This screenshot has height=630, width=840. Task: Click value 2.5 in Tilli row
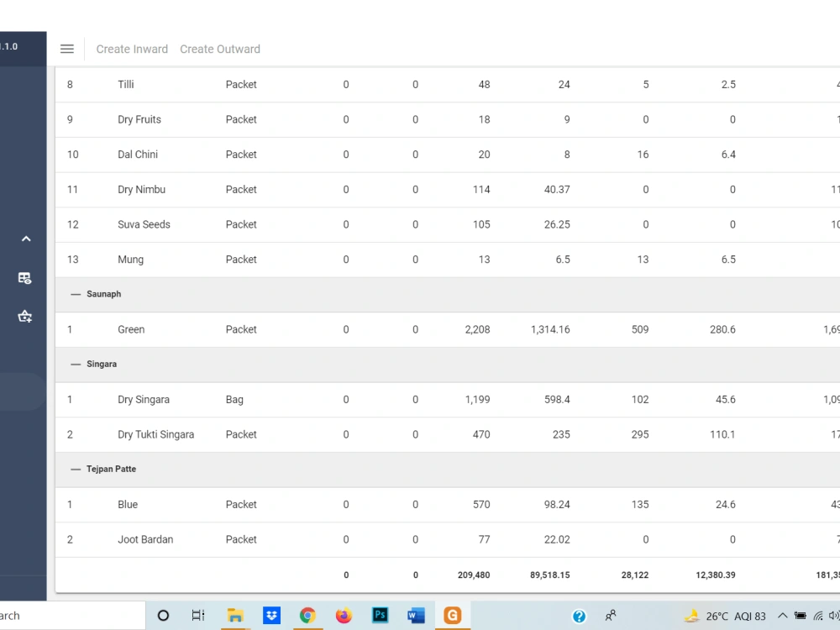click(728, 85)
